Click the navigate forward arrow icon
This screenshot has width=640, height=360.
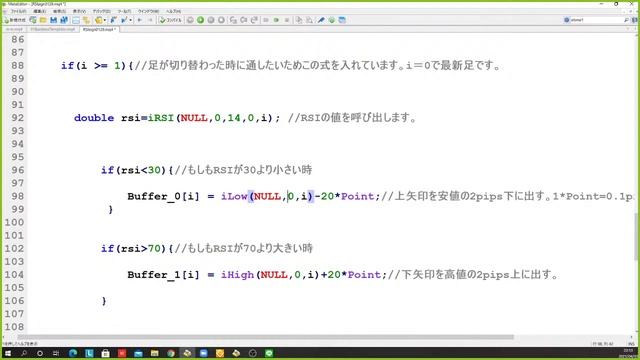(150, 20)
